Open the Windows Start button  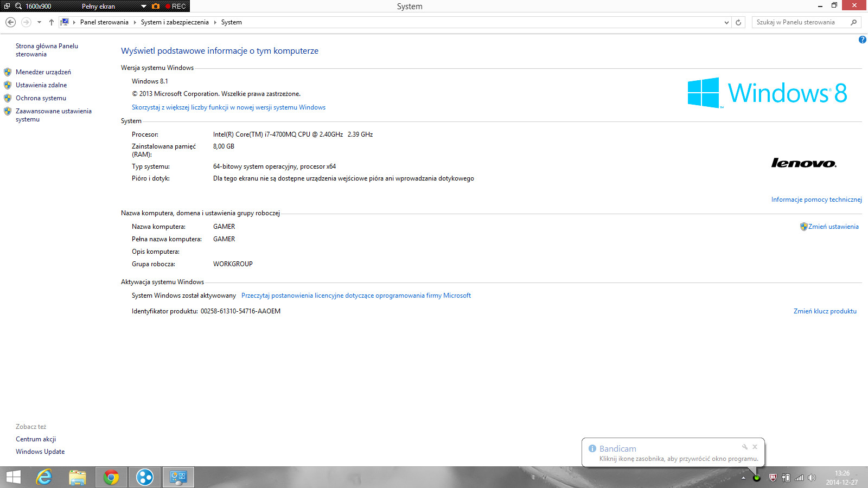click(x=13, y=477)
